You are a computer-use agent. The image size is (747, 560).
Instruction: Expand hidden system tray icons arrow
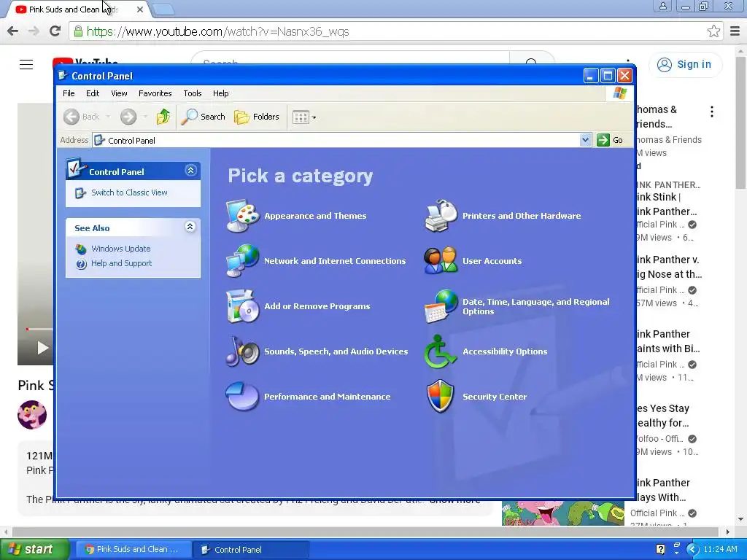tap(692, 549)
